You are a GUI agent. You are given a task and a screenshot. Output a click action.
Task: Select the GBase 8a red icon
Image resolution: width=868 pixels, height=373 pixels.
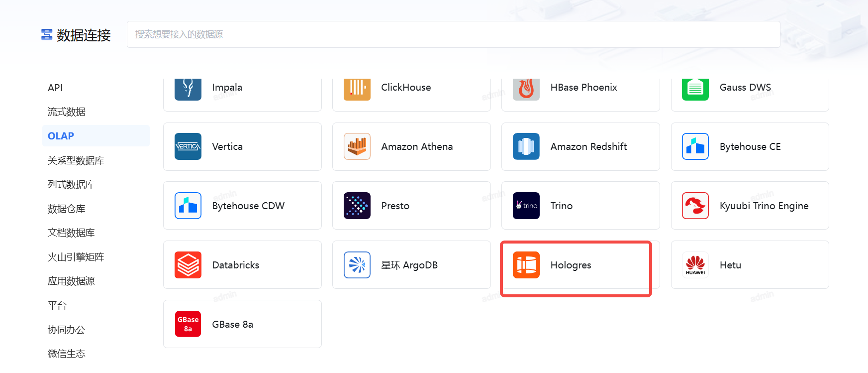(x=188, y=324)
